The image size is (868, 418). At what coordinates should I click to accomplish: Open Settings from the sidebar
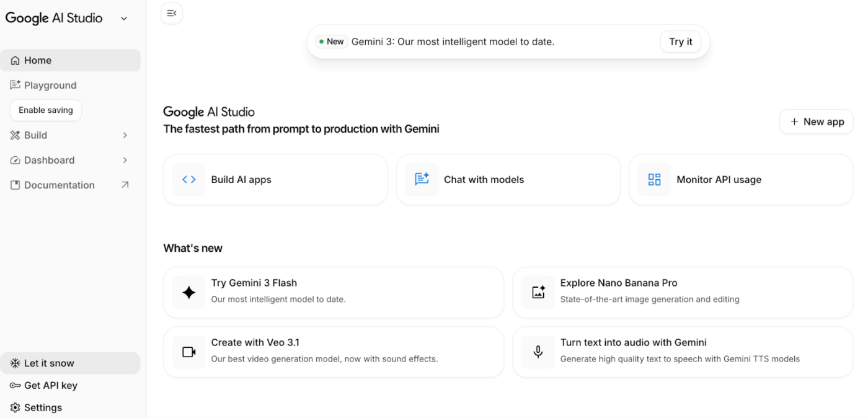[43, 407]
